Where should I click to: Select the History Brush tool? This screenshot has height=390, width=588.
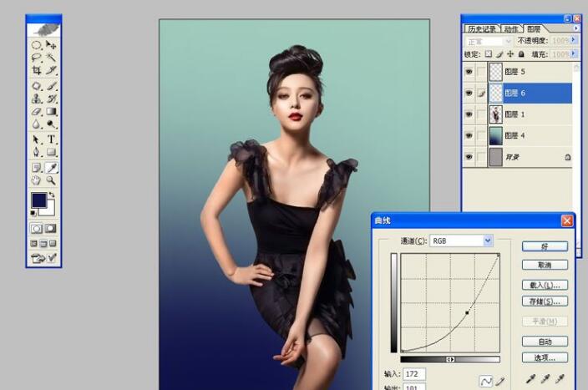tap(51, 99)
